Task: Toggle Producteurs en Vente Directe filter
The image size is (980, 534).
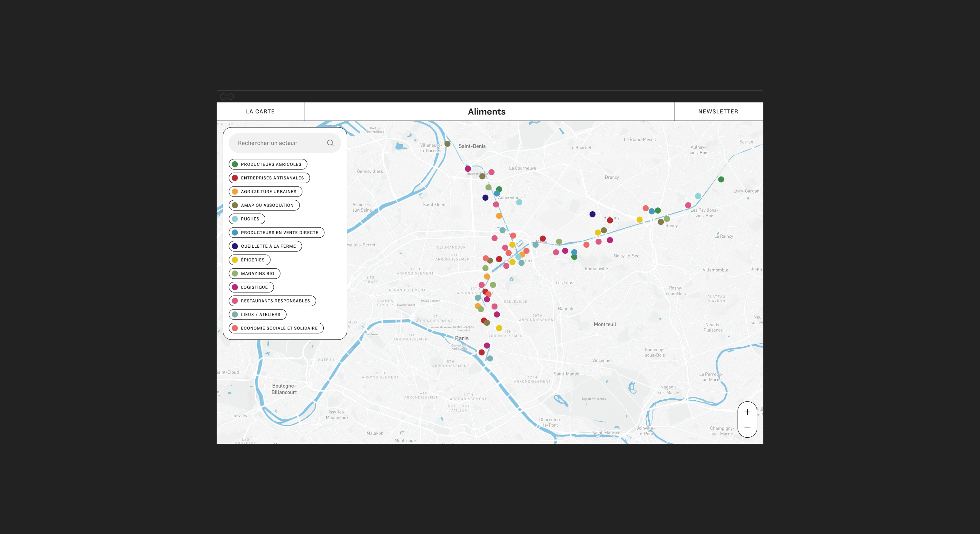Action: tap(276, 233)
